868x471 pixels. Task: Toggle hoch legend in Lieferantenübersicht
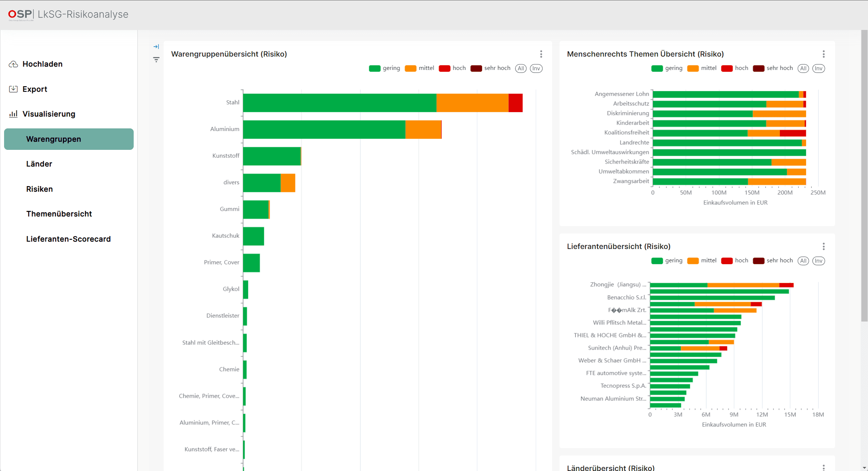click(x=735, y=260)
